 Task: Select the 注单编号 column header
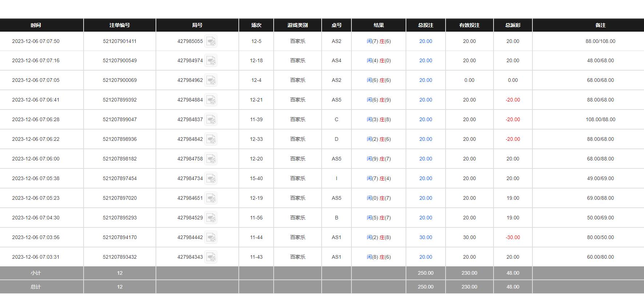point(120,25)
